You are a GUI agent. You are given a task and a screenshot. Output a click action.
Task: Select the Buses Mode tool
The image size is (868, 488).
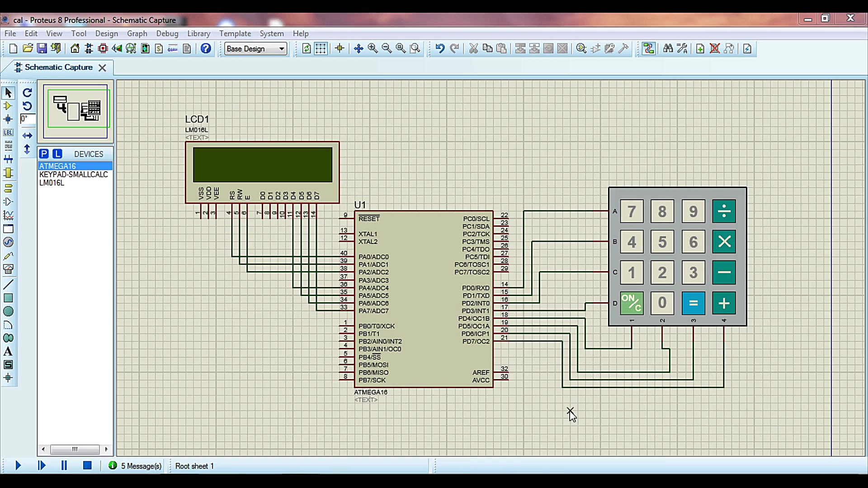pyautogui.click(x=8, y=159)
